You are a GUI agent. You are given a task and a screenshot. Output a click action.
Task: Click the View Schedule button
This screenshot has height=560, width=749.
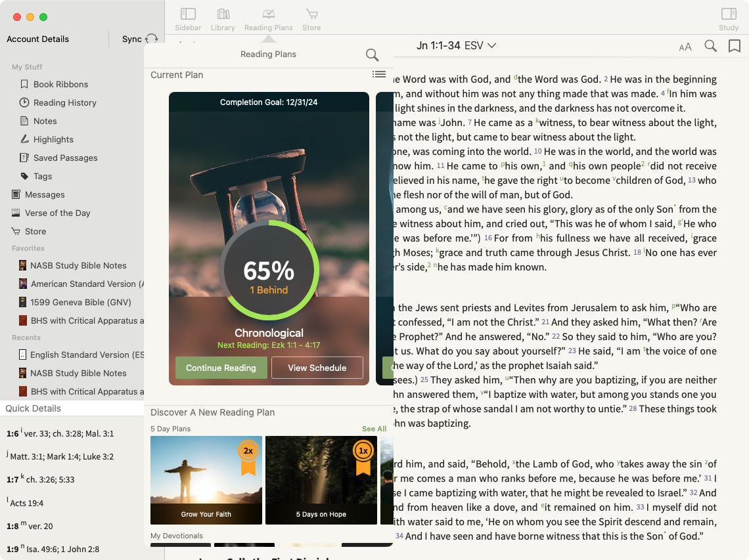coord(317,368)
